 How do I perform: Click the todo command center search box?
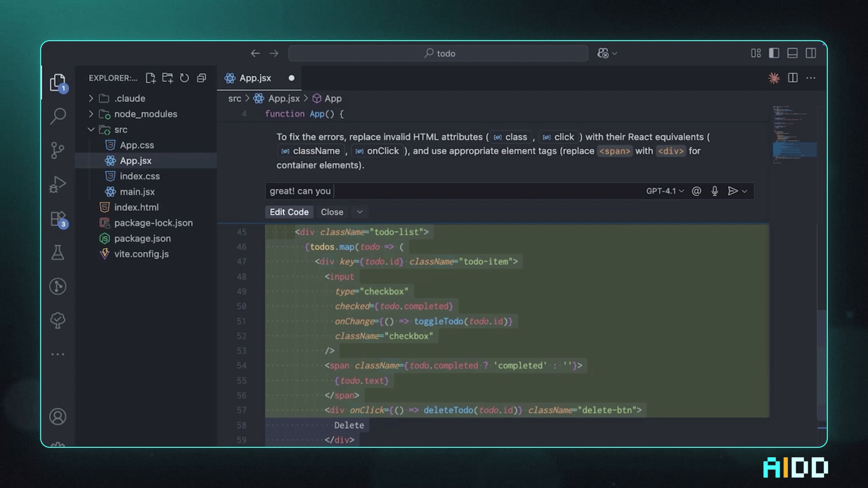439,53
